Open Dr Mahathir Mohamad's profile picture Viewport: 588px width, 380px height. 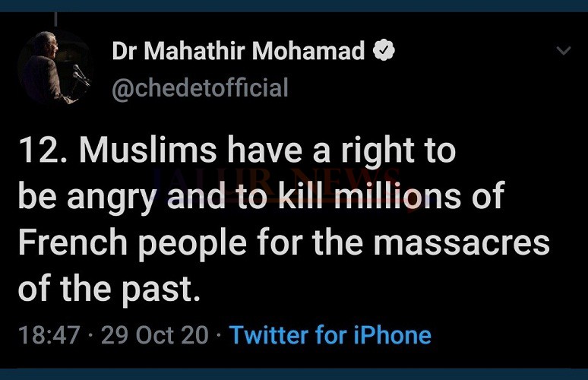click(x=55, y=68)
